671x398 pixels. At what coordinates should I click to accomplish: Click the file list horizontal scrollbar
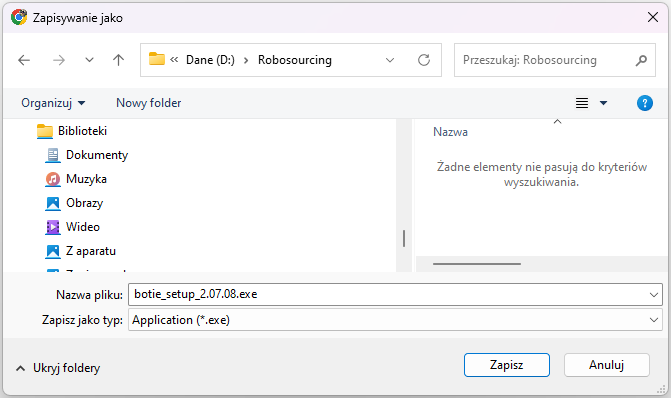[x=476, y=264]
